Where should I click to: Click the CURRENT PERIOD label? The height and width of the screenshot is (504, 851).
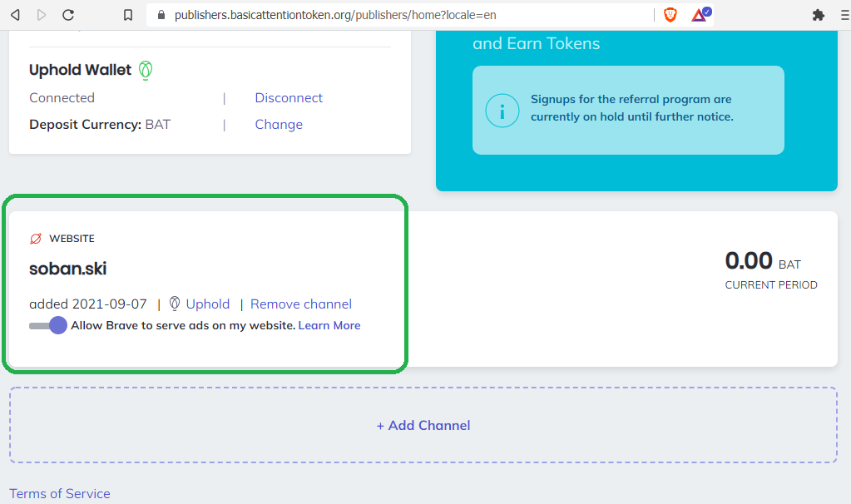pos(771,284)
